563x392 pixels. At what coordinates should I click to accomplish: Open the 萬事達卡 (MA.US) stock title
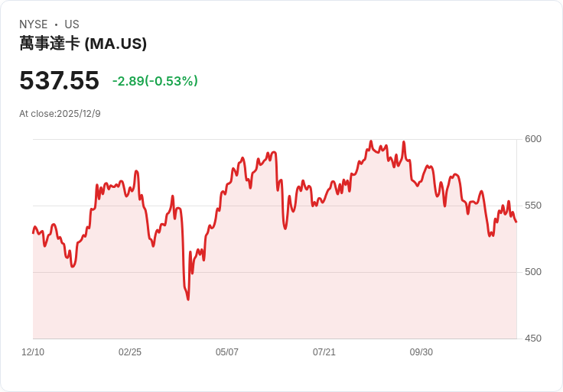[x=83, y=44]
